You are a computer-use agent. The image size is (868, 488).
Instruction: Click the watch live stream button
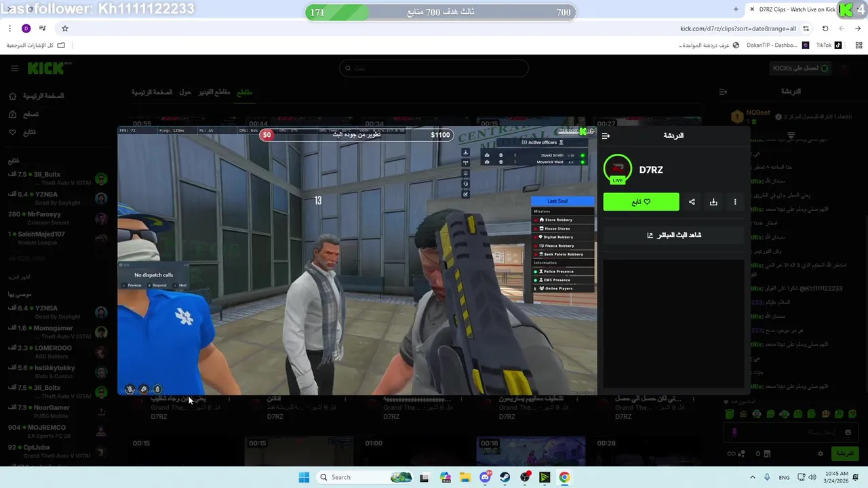click(x=673, y=235)
